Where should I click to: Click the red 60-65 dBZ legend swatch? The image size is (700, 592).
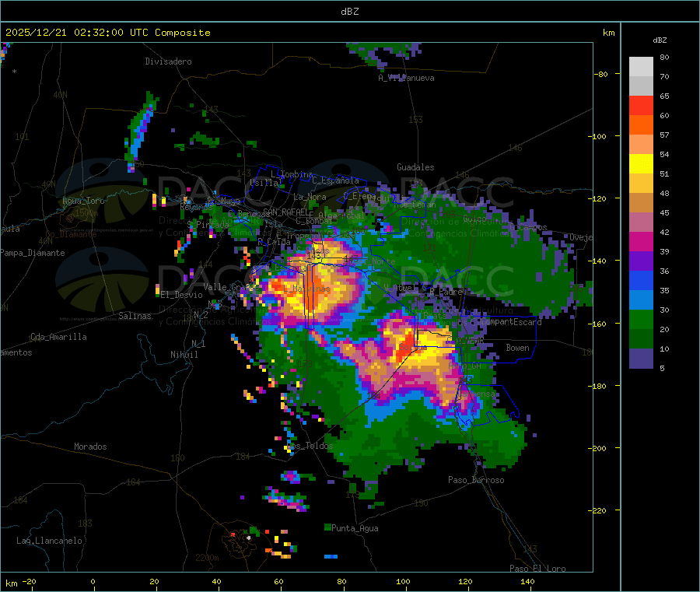pos(641,105)
